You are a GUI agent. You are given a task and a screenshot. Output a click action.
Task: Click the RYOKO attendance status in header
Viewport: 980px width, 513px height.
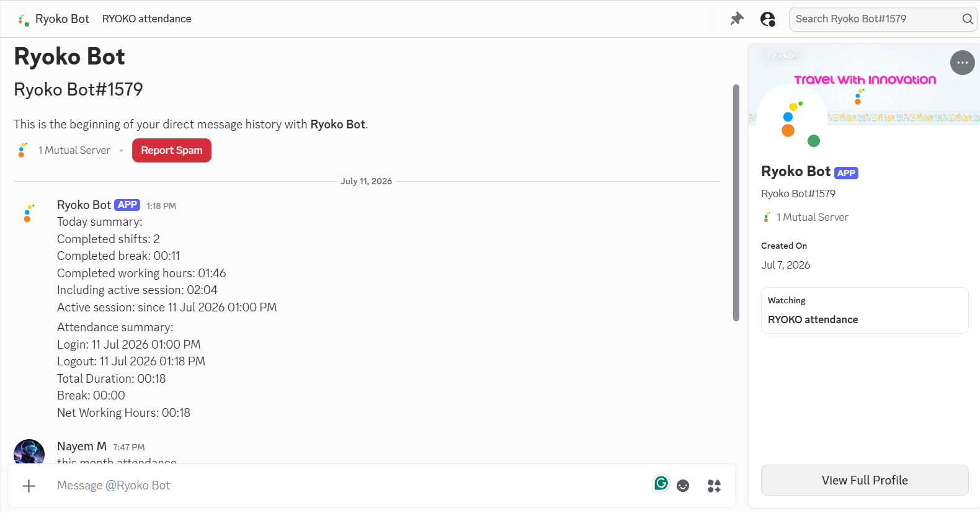click(x=146, y=19)
